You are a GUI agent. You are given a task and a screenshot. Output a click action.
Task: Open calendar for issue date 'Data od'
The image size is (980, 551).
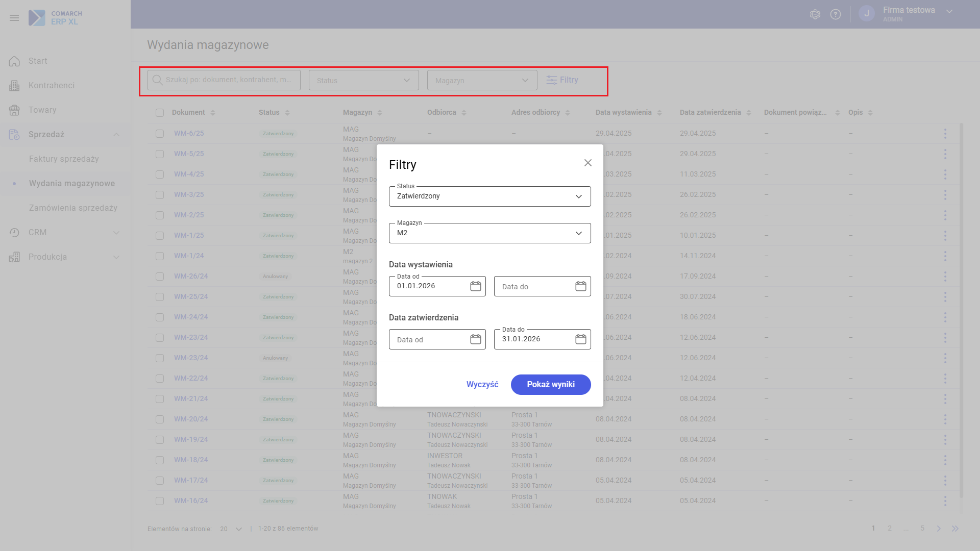click(475, 286)
